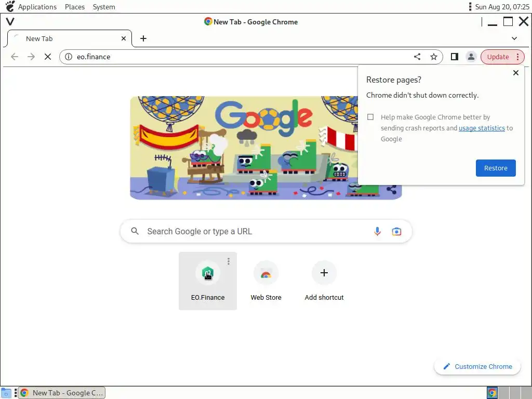Open the Google doodle image
This screenshot has width=532, height=399.
(265, 148)
